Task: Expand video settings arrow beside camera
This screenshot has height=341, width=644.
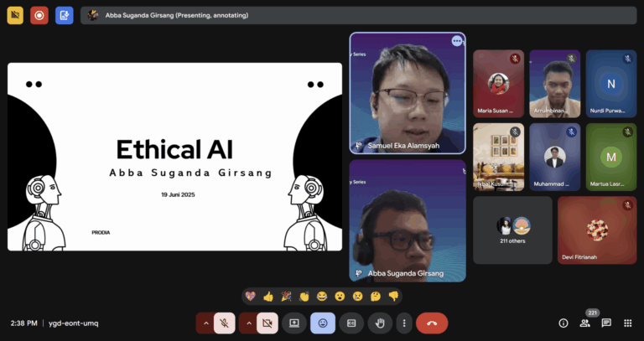Action: [x=248, y=323]
